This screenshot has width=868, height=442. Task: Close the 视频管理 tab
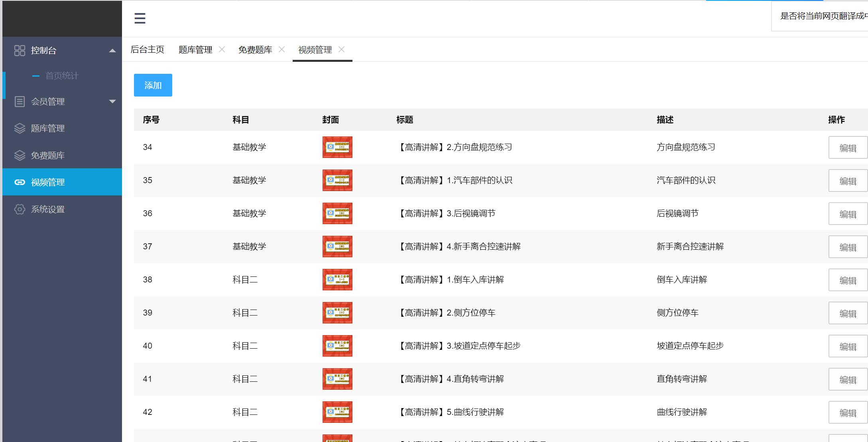click(x=342, y=49)
